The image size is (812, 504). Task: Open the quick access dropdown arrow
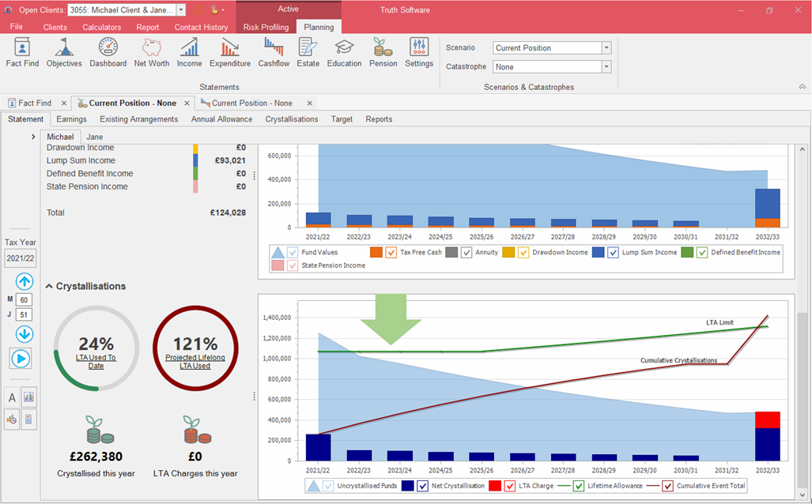223,9
